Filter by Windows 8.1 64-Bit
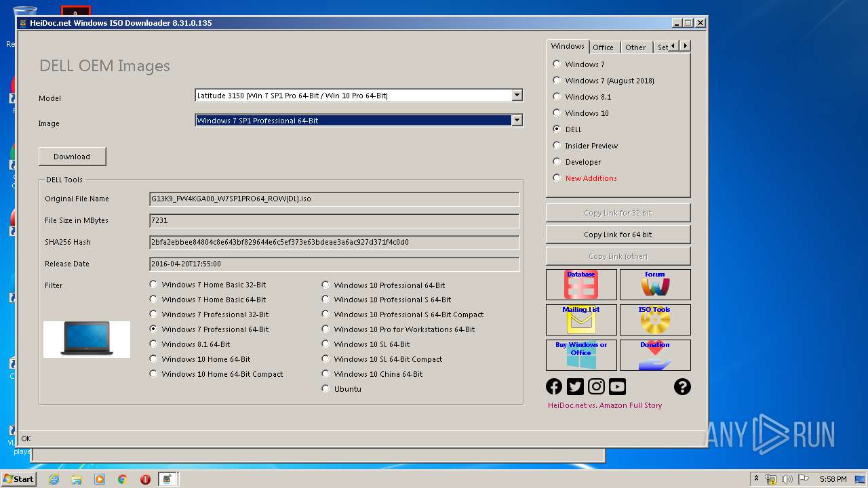868x488 pixels. 189,344
